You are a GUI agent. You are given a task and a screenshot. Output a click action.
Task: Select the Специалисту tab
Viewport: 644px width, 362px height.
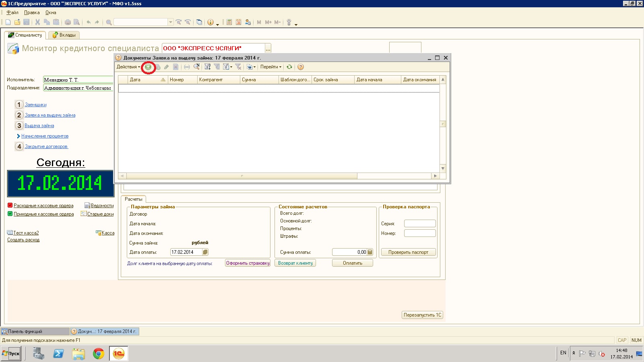(25, 35)
